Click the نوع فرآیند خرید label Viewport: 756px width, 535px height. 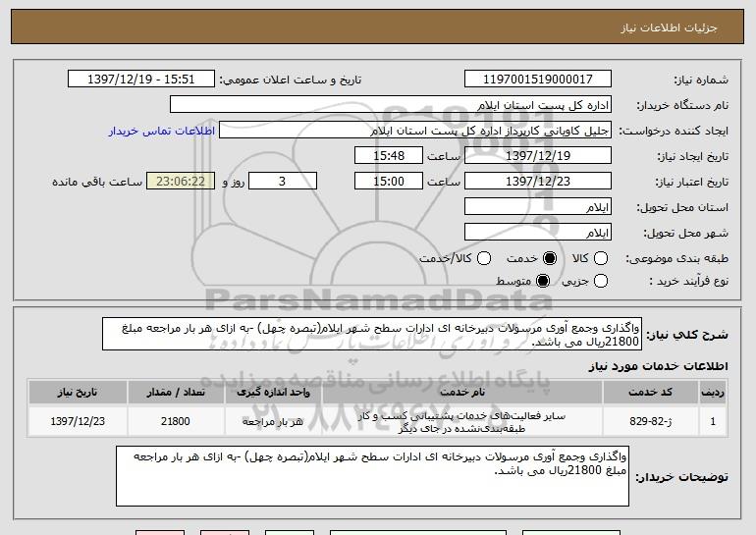click(688, 281)
